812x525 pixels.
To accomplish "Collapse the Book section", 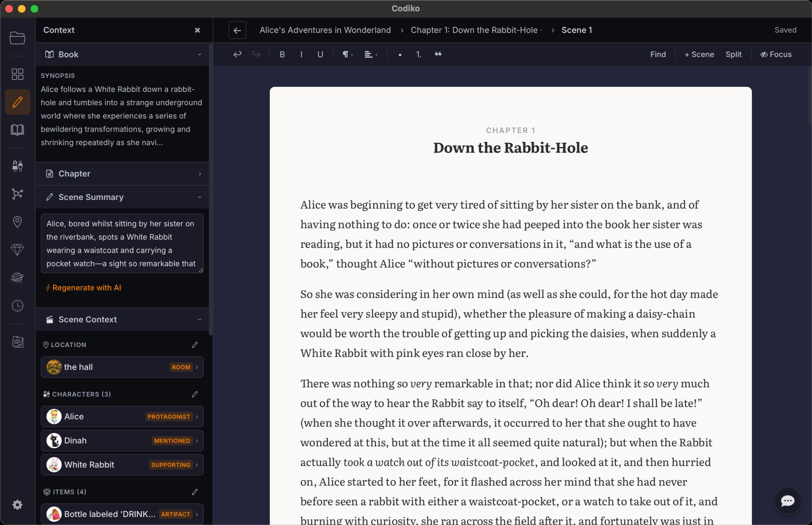I will [x=122, y=54].
